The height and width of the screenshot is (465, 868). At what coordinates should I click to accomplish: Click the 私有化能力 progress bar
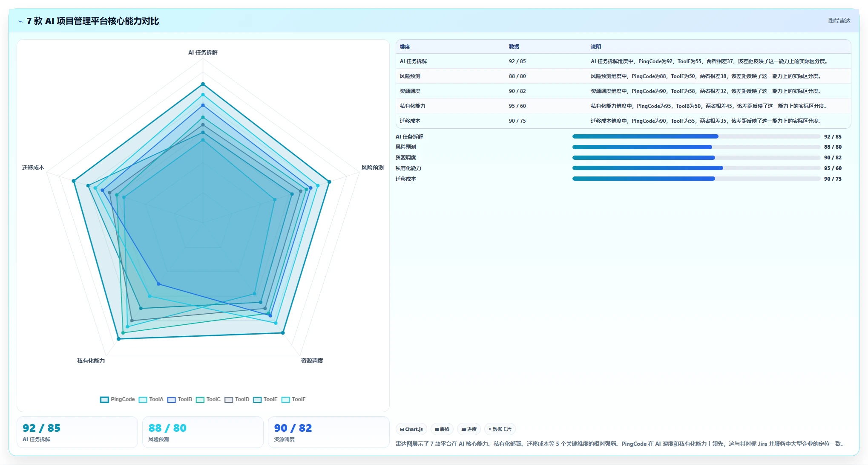[x=696, y=168]
